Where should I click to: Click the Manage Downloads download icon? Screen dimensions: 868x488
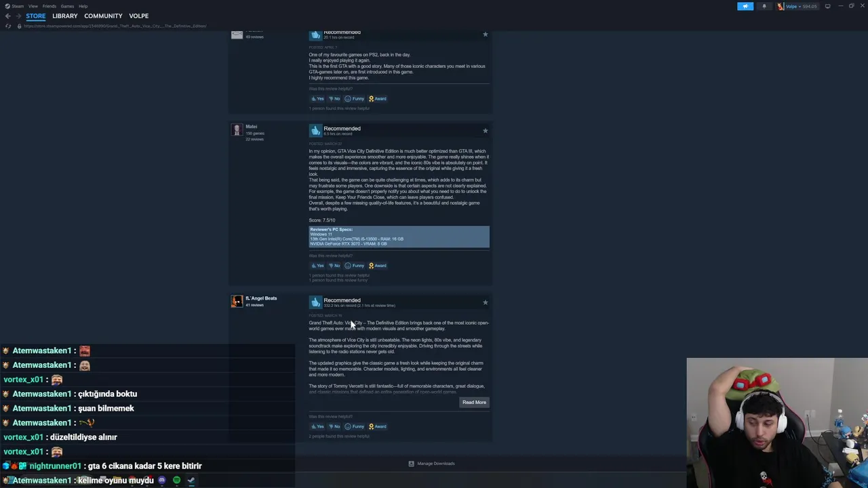(x=411, y=464)
